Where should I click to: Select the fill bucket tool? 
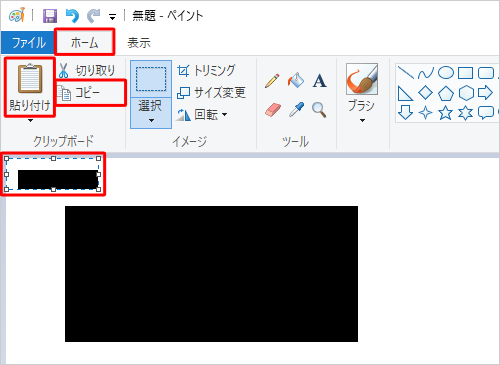click(296, 80)
